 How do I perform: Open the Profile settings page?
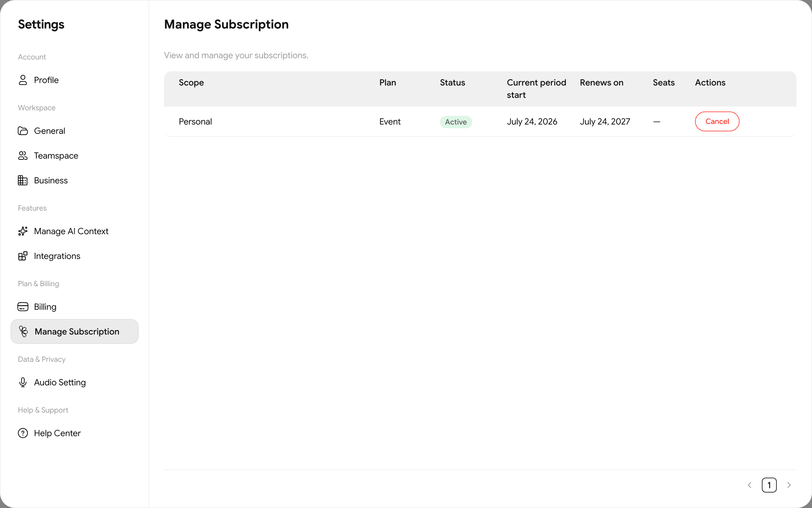(46, 80)
